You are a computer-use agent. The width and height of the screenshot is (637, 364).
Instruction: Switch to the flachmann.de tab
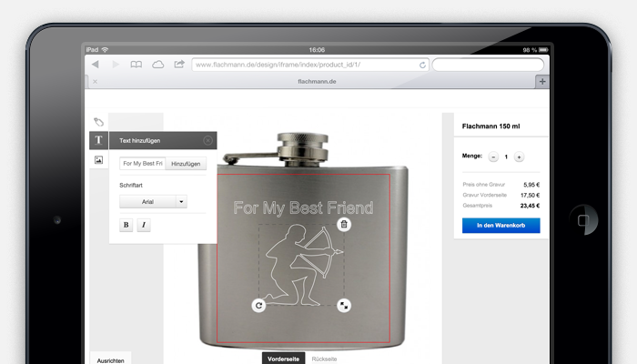[x=317, y=82]
